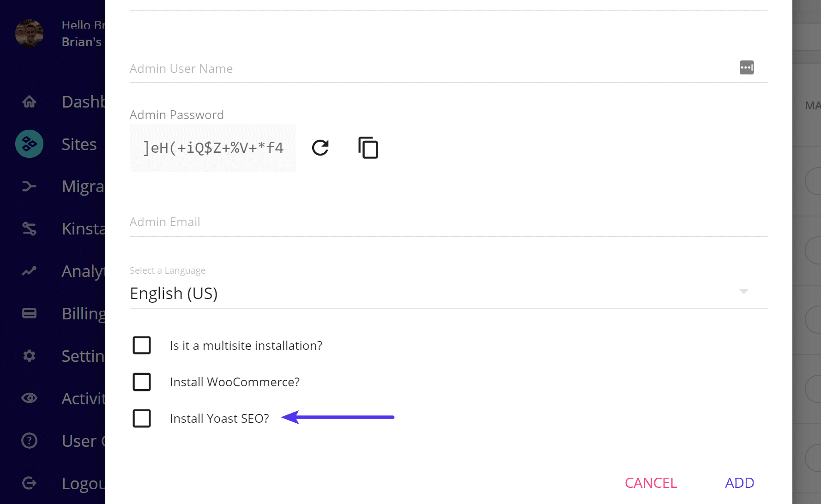This screenshot has width=821, height=504.
Task: Click the refresh icon to regenerate Admin Password
Action: tap(320, 148)
